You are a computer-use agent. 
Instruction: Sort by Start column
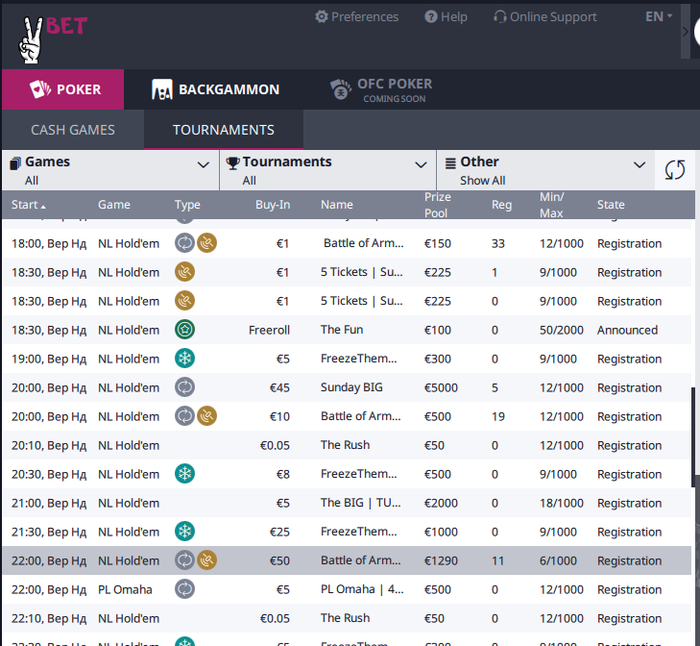pos(28,205)
